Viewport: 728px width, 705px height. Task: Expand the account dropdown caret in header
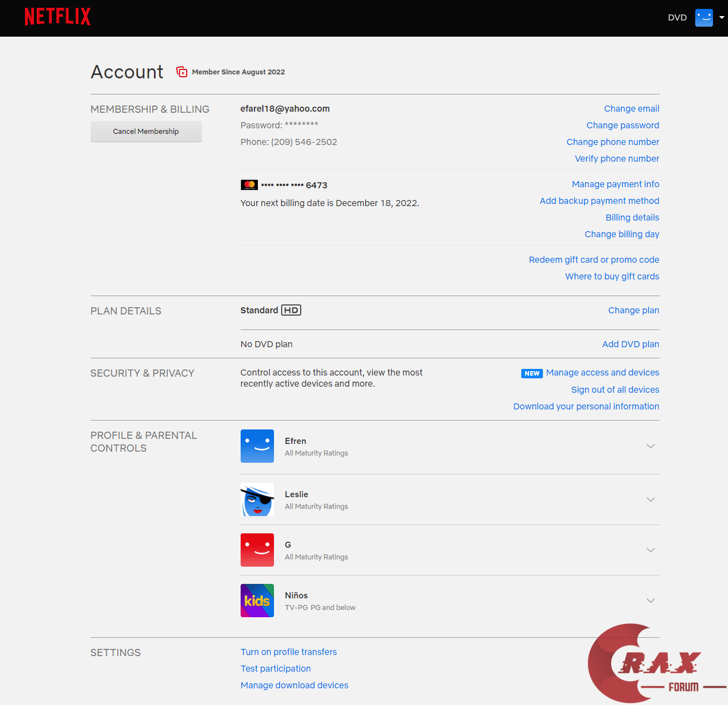click(x=721, y=17)
